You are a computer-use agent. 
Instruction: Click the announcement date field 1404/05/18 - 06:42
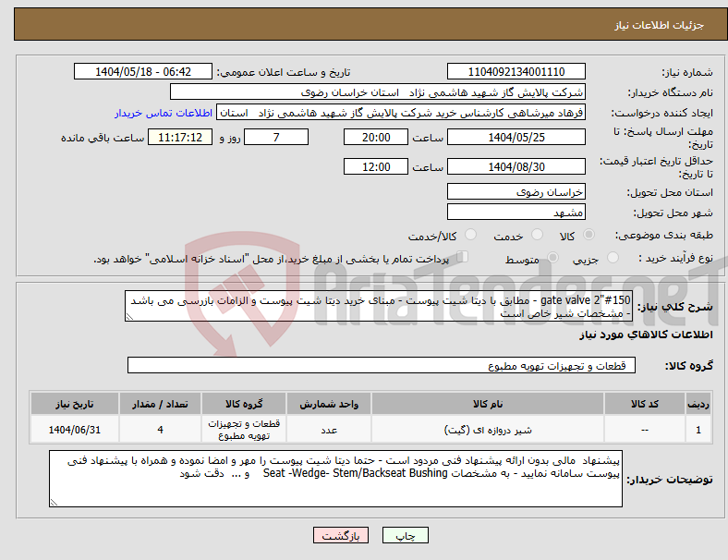pos(143,71)
